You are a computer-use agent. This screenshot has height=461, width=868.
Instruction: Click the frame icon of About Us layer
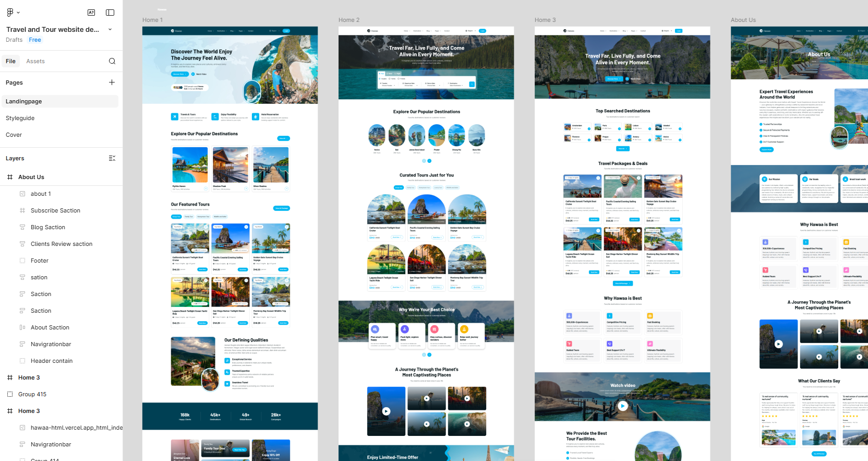click(x=10, y=177)
